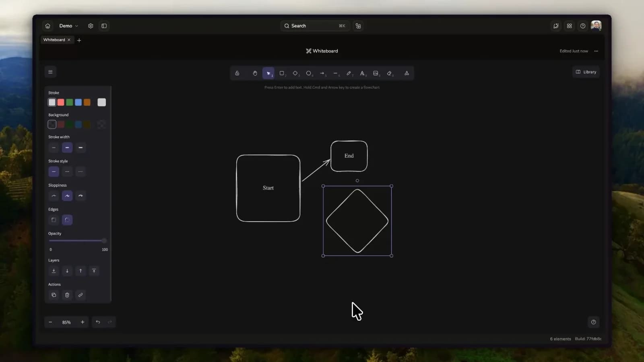This screenshot has height=362, width=644.
Task: Select the Pencil draw tool
Action: pyautogui.click(x=349, y=73)
